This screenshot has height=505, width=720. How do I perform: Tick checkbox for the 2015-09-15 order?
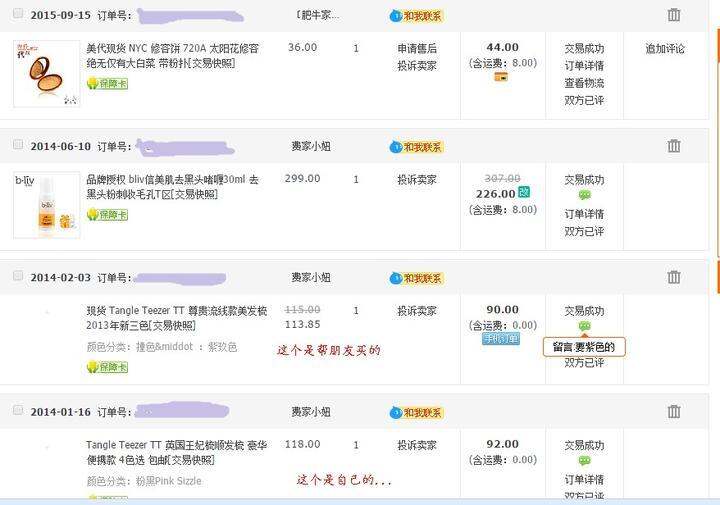[18, 13]
